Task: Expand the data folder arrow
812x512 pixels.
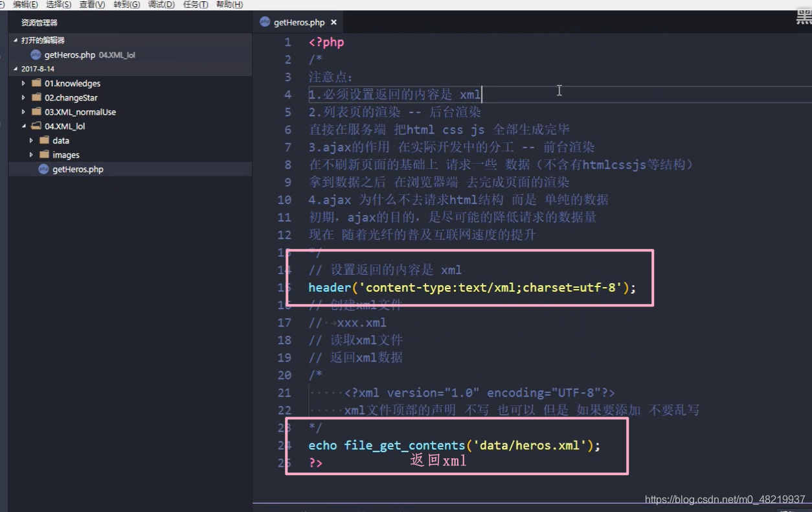Action: [x=31, y=140]
